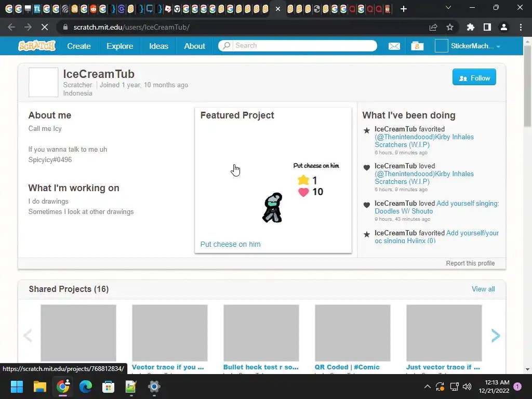Close the current browser tab
This screenshot has width=532, height=399.
click(x=278, y=9)
